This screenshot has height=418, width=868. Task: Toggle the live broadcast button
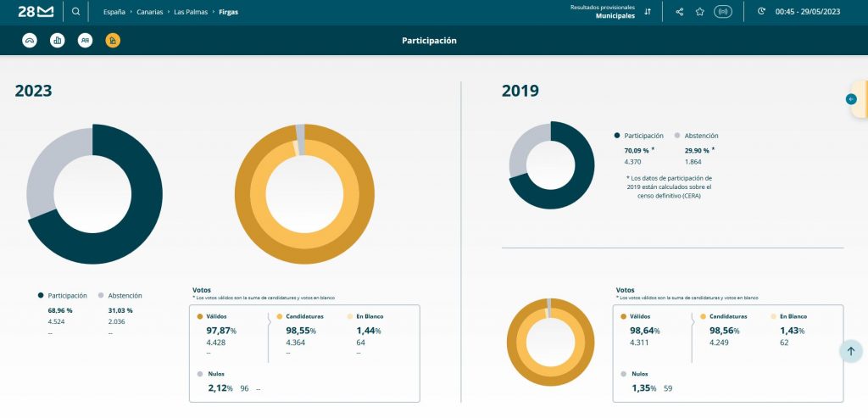click(722, 12)
